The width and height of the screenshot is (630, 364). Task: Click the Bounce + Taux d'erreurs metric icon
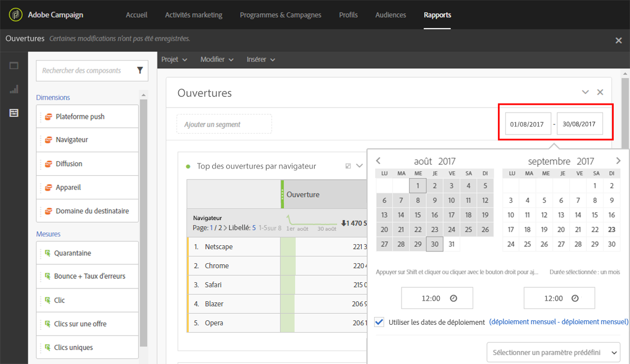point(48,276)
